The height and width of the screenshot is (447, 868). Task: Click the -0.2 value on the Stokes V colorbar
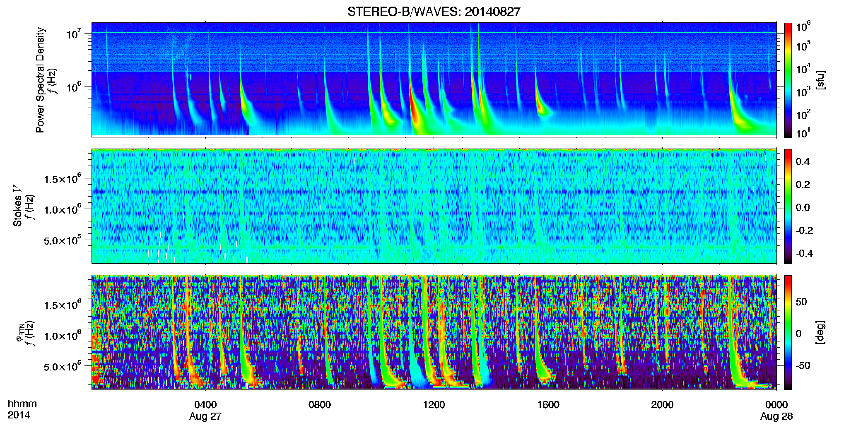pyautogui.click(x=804, y=231)
